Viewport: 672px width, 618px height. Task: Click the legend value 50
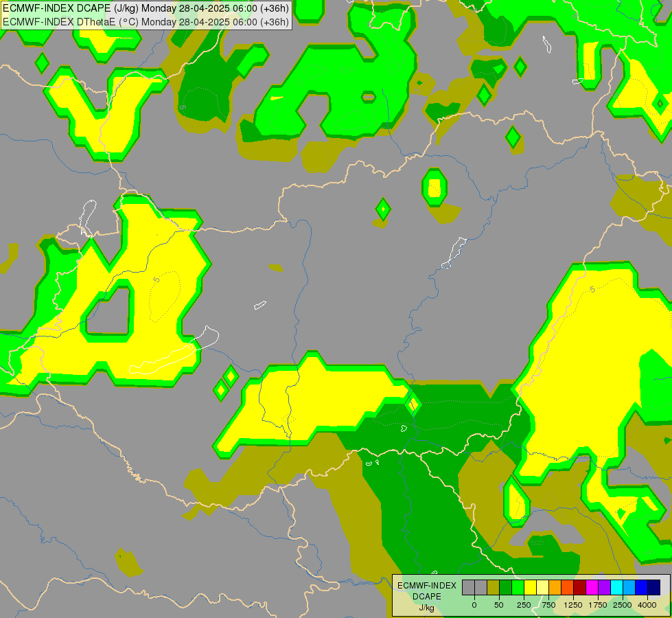coord(499,605)
